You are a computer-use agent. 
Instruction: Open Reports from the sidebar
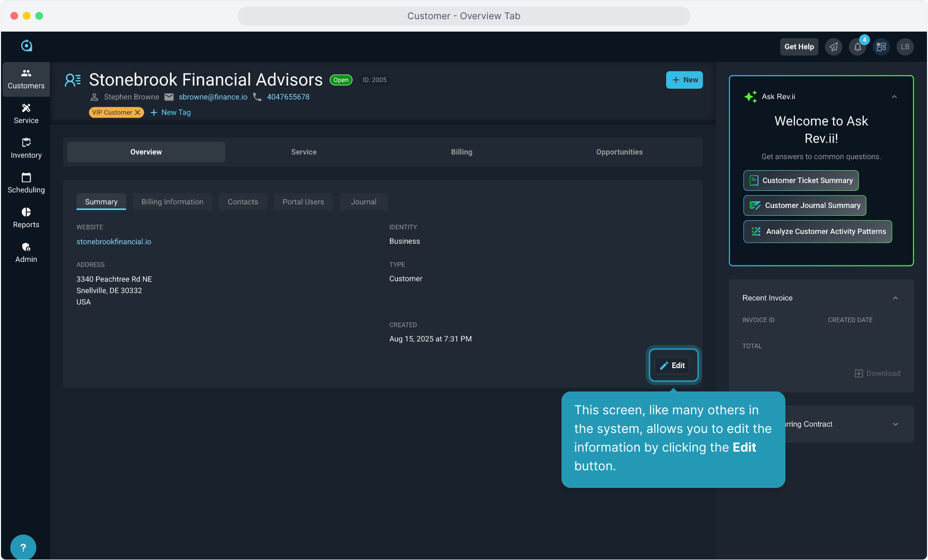coord(26,218)
